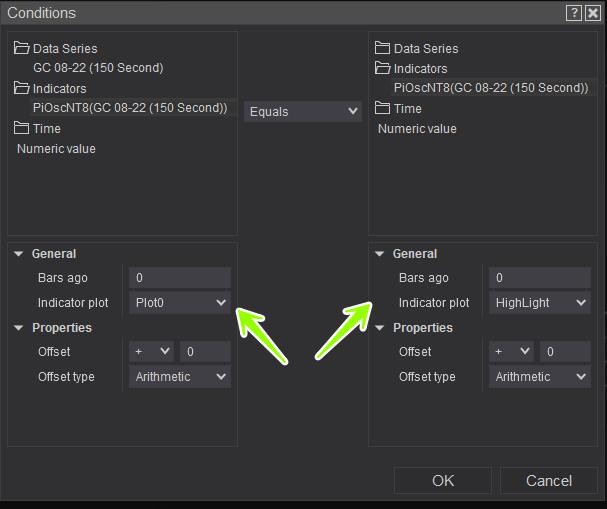Close the Conditions dialog

click(593, 13)
